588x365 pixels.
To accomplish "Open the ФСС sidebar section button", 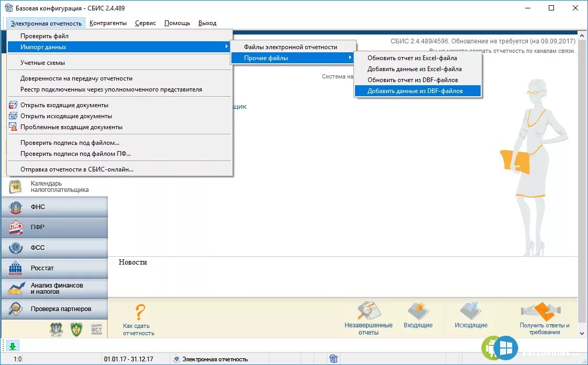I will point(54,247).
